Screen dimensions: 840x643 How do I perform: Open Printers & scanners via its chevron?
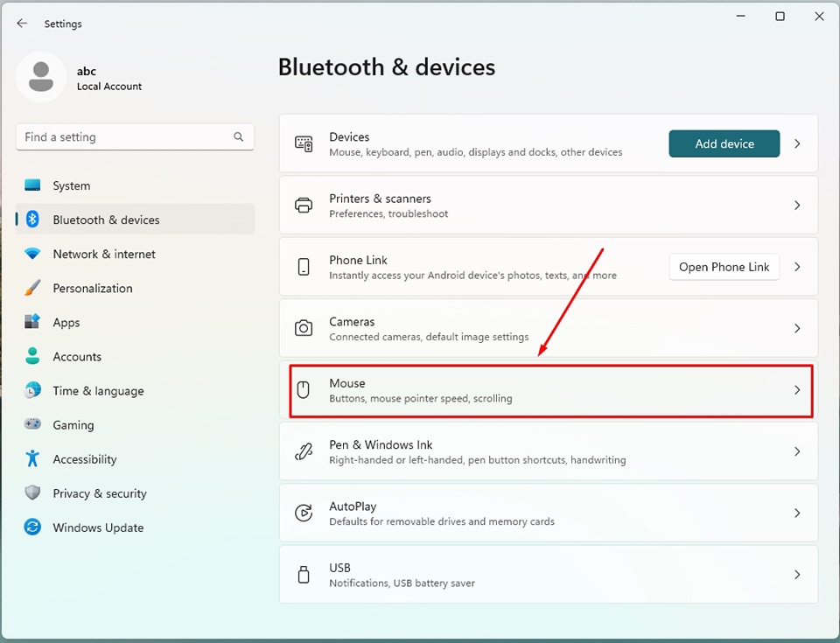pos(797,206)
